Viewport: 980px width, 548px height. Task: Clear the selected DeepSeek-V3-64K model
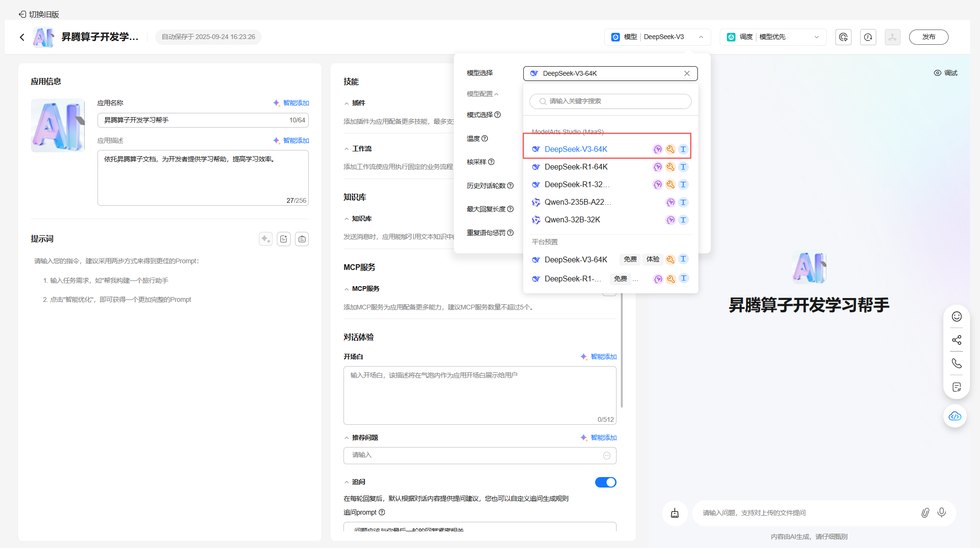pos(686,73)
